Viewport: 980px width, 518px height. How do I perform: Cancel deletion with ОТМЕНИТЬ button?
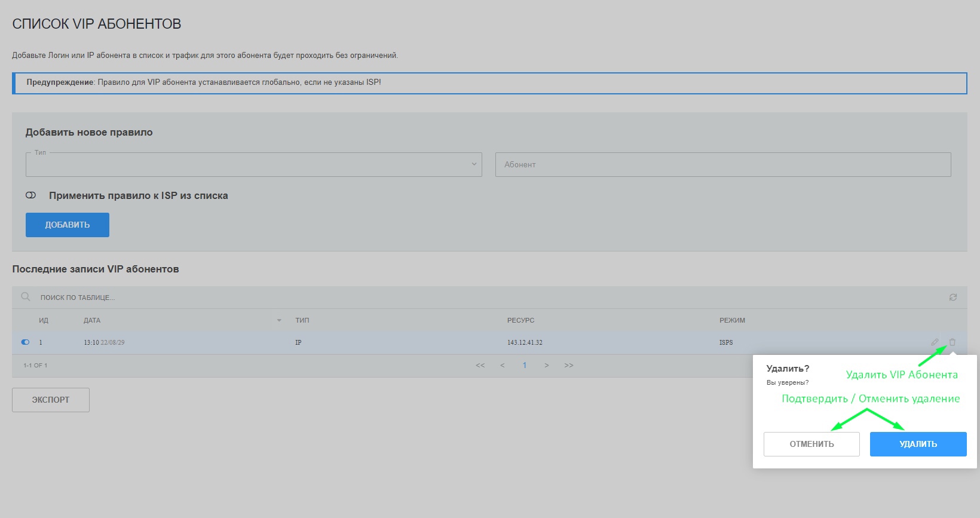click(811, 444)
